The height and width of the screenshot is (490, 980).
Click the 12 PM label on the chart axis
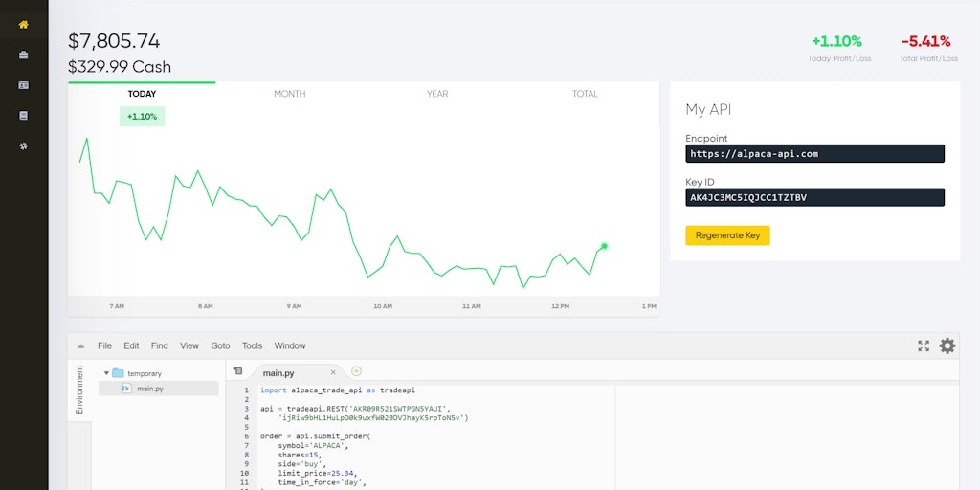tap(560, 306)
